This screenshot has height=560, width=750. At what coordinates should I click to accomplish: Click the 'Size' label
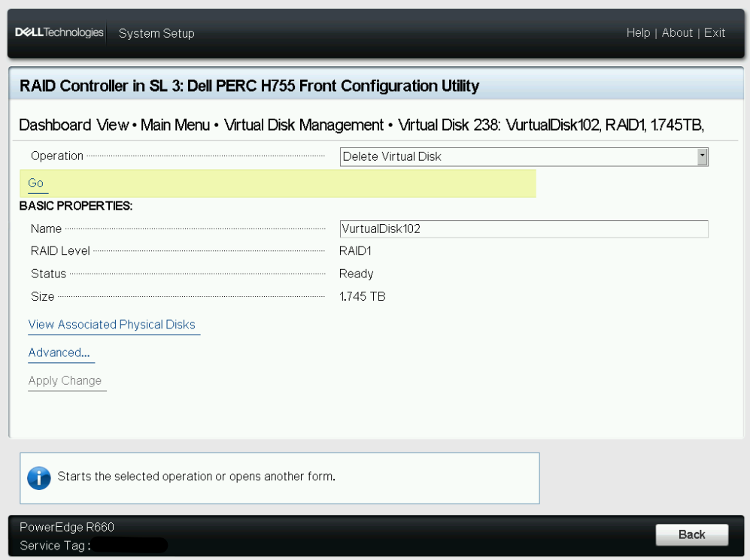coord(43,297)
